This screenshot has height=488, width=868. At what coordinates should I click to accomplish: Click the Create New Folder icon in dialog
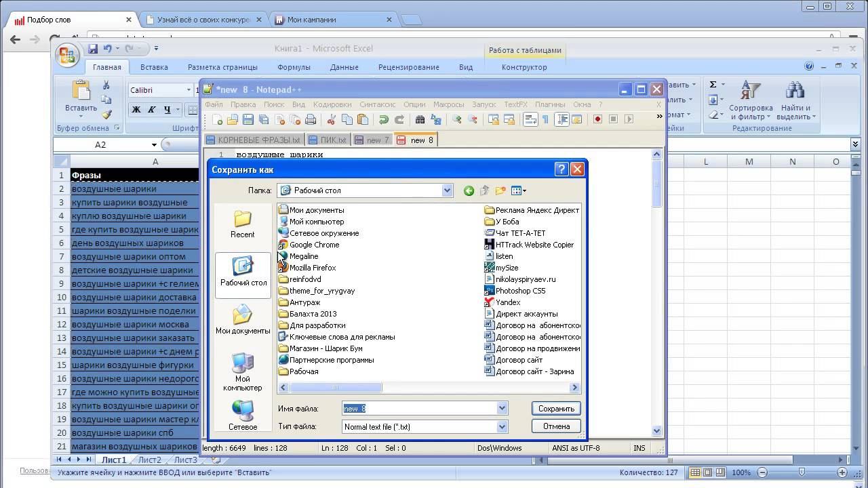[x=500, y=191]
